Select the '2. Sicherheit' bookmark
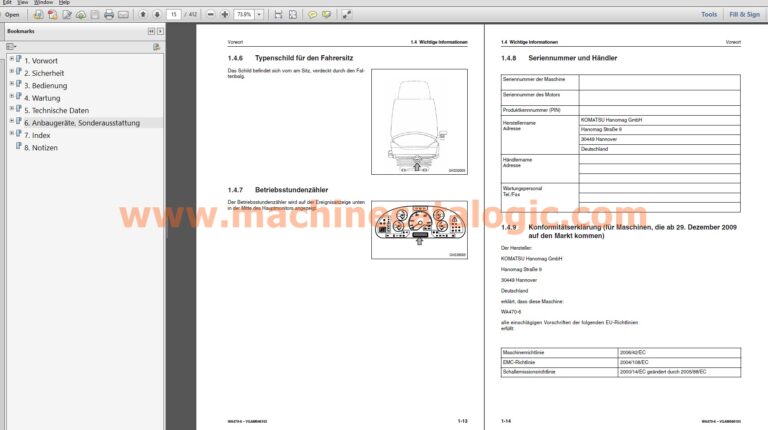The width and height of the screenshot is (768, 430). coord(44,73)
